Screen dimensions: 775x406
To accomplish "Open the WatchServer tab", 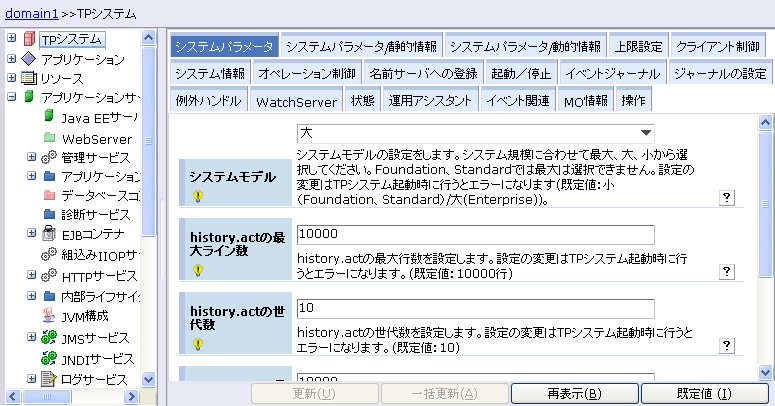I will click(295, 101).
